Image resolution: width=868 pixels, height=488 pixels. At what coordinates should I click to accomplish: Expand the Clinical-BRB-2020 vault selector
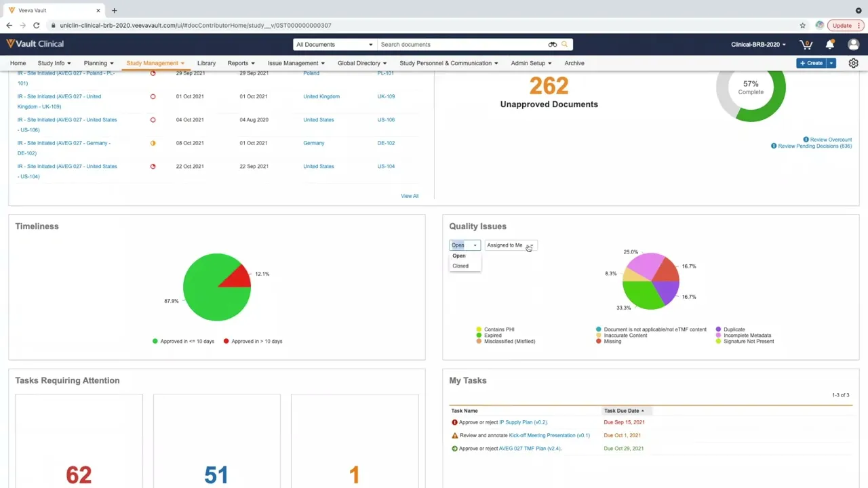point(758,45)
